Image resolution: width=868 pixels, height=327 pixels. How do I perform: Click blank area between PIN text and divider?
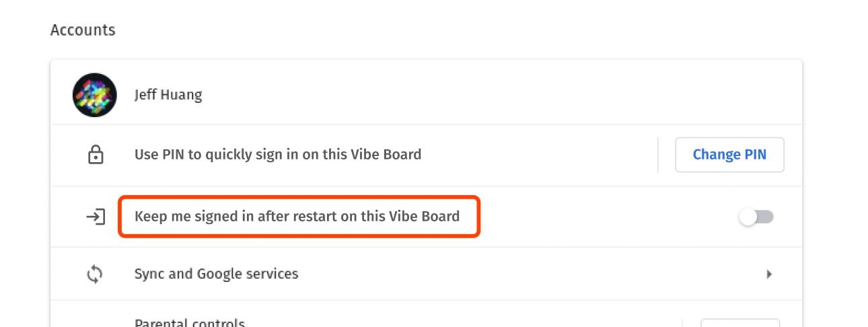pos(538,155)
